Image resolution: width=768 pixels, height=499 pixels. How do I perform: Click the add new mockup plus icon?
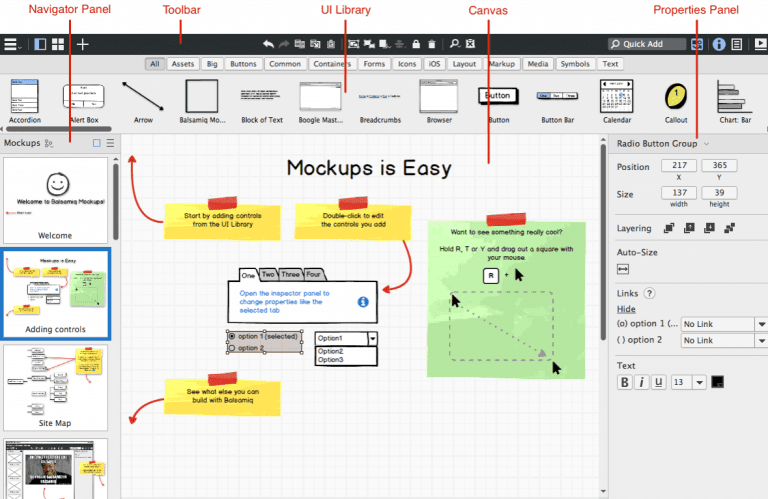tap(83, 44)
